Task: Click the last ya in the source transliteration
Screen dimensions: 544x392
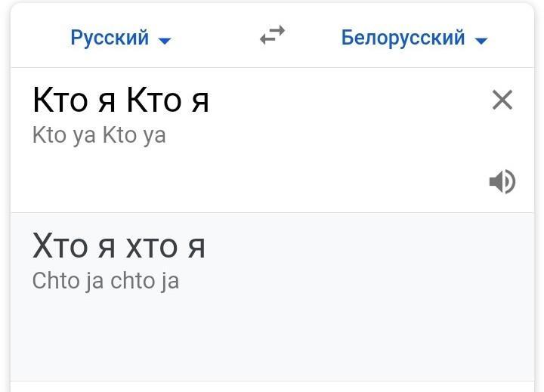Action: pyautogui.click(x=154, y=137)
